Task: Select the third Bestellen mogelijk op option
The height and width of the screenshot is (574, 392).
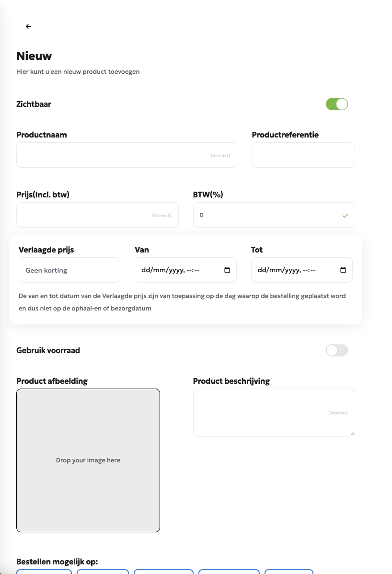Action: point(163,572)
